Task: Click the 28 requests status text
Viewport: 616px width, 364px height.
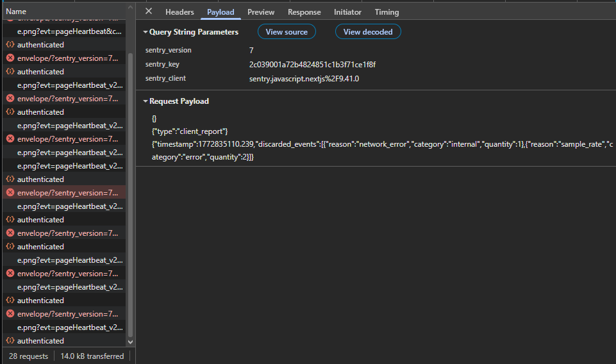Action: (x=28, y=356)
